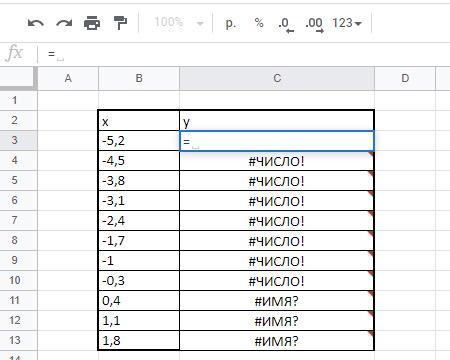450x360 pixels.
Task: Increase decimal places with the .00 button
Action: point(314,24)
